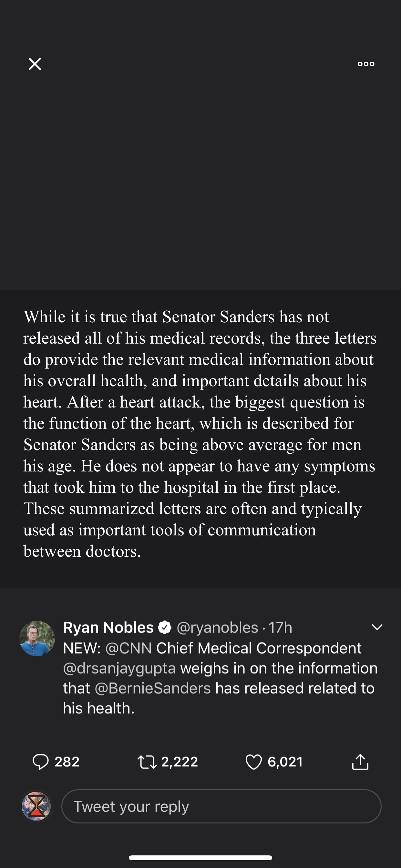This screenshot has height=868, width=401.
Task: View the 2,222 retweets count
Action: point(180,762)
